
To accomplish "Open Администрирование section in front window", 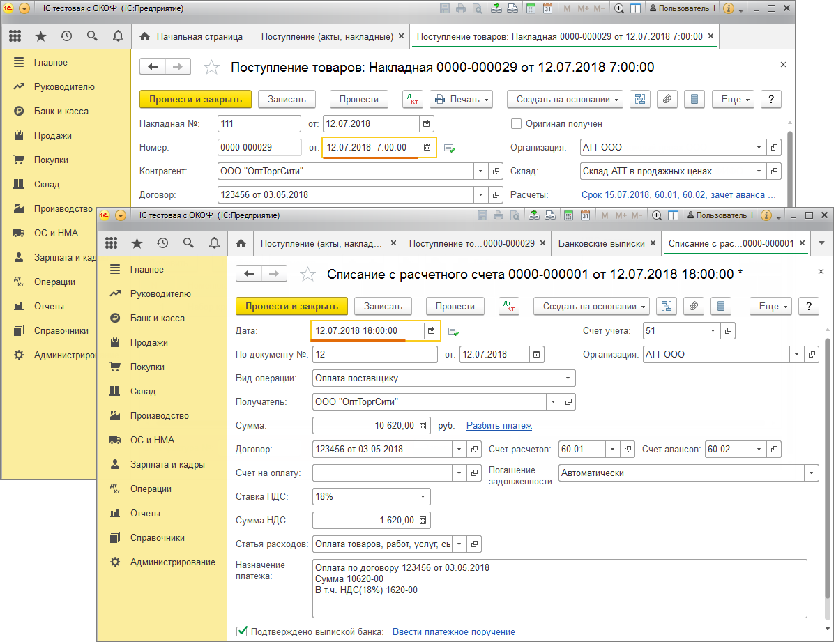I will [x=173, y=562].
